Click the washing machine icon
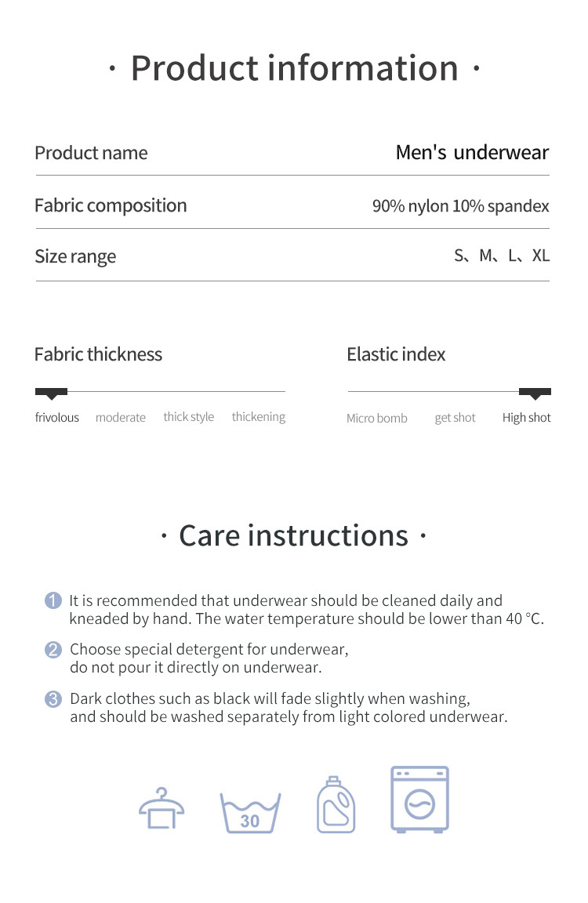The height and width of the screenshot is (903, 588). 420,800
